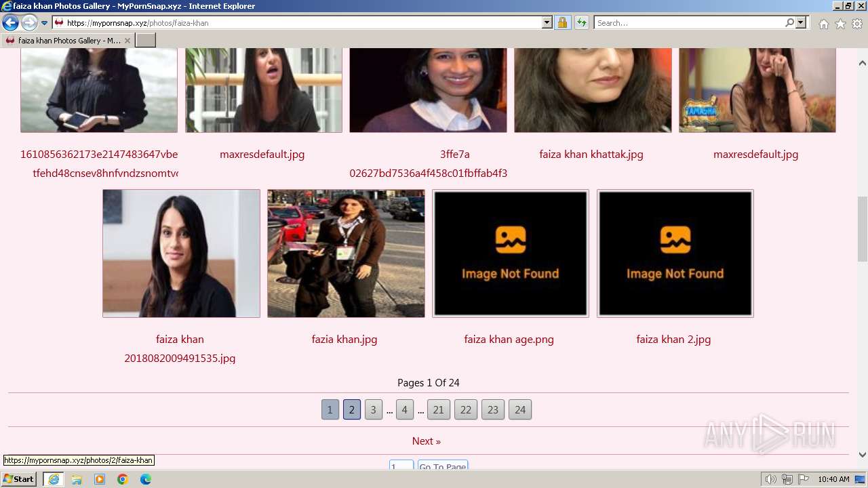Click the faiza khan age.png caption link
This screenshot has height=488, width=868.
(509, 340)
